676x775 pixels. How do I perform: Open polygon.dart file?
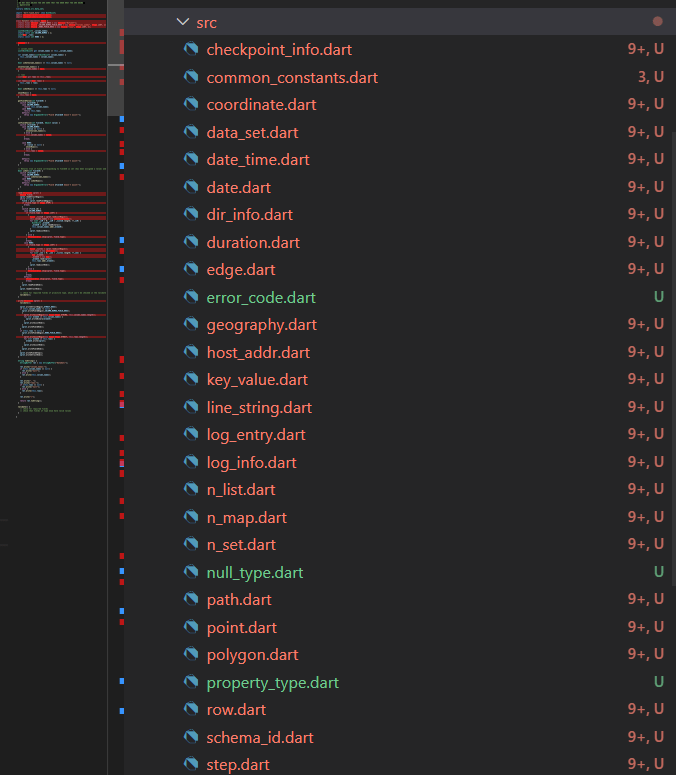253,654
